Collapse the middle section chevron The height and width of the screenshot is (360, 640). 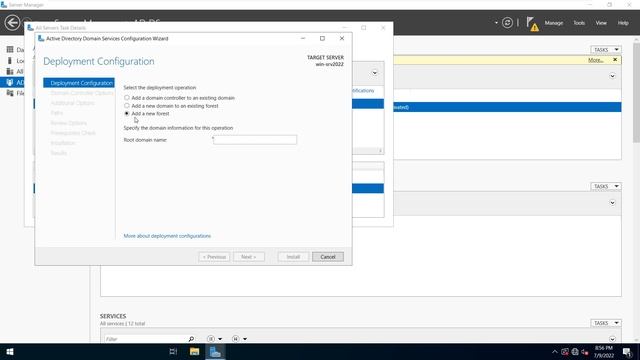tap(612, 203)
